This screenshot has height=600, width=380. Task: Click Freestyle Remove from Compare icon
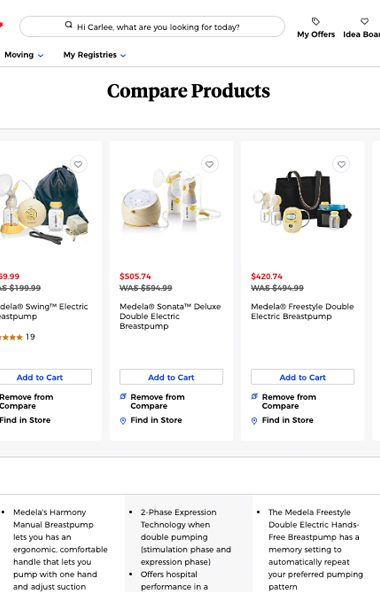coord(254,397)
